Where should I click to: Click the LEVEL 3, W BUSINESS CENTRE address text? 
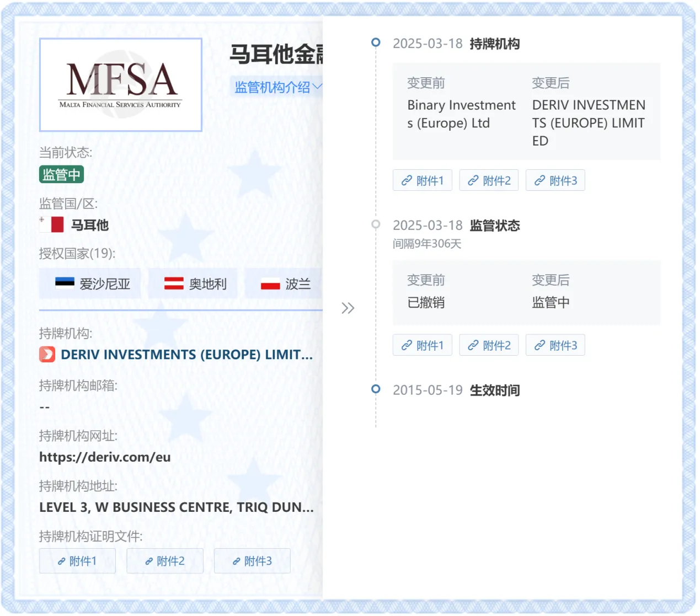click(177, 507)
